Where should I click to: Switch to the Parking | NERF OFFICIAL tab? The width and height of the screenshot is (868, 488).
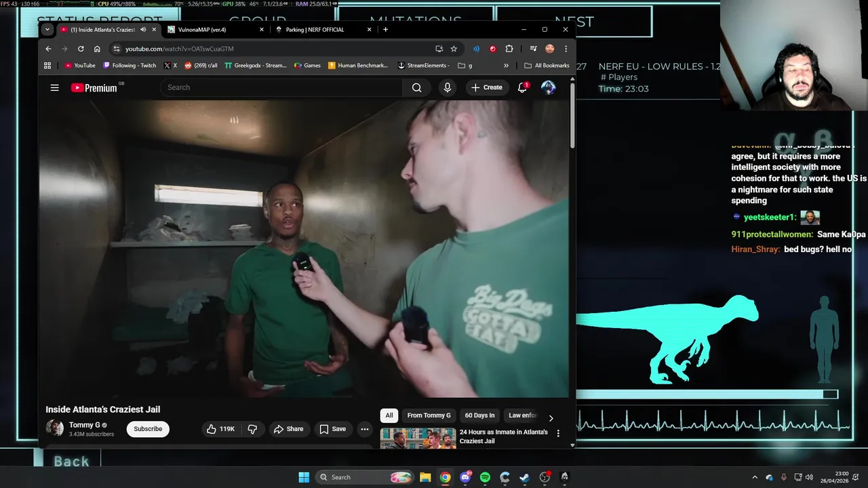click(323, 30)
